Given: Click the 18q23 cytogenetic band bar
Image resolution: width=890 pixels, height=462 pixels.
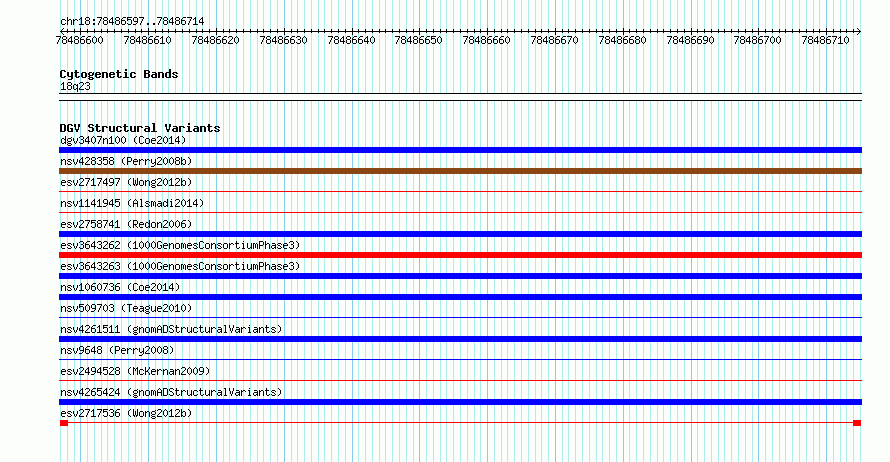Looking at the screenshot, I should (x=460, y=97).
